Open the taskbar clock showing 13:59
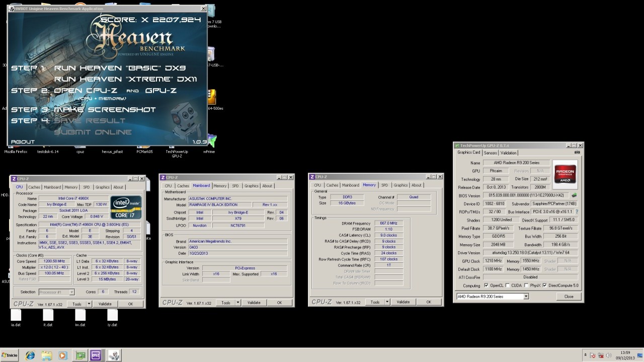Screen dimensions: 644x362 tap(625, 355)
